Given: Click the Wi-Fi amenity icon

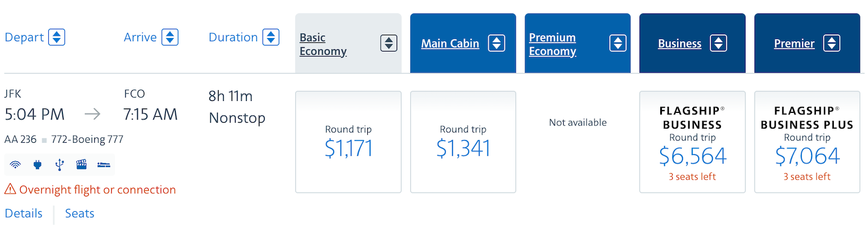Looking at the screenshot, I should point(15,164).
